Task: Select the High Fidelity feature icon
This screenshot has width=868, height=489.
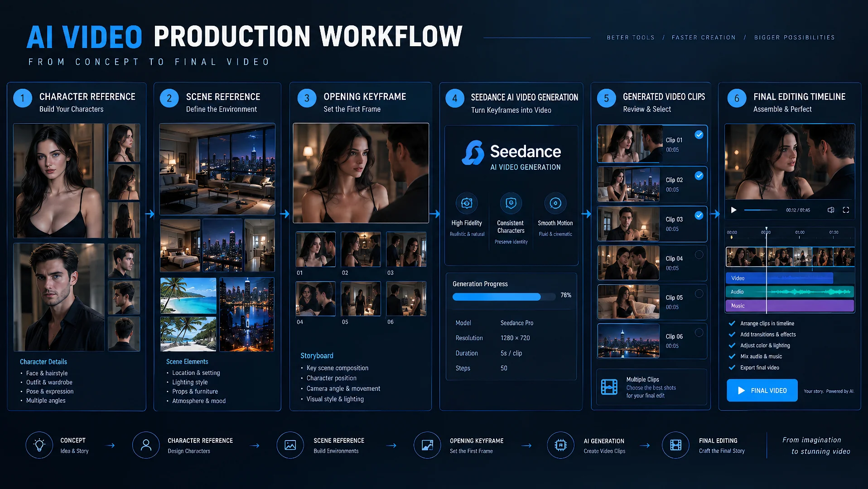Action: 467,203
